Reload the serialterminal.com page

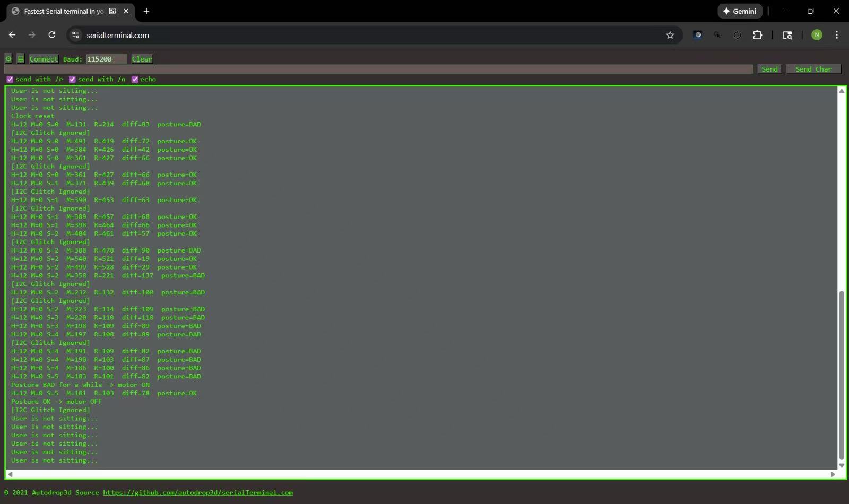52,35
